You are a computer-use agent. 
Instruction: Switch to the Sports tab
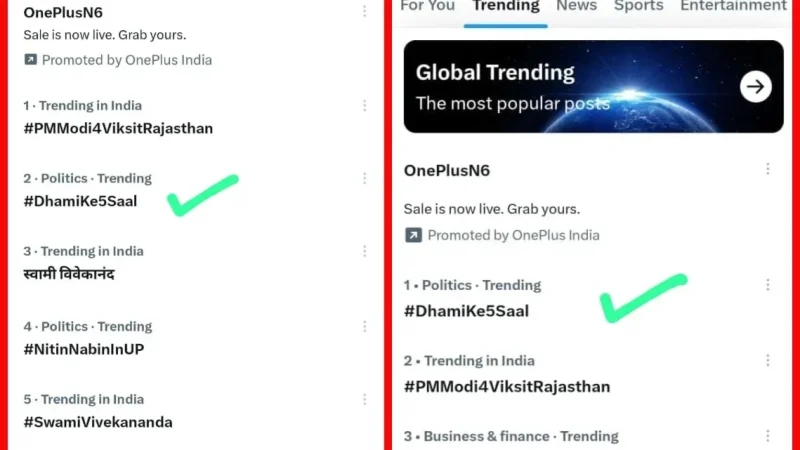(639, 6)
